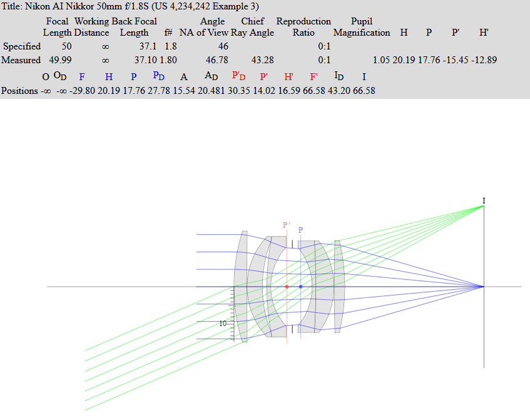The height and width of the screenshot is (420, 530).
Task: Click the Measured row value -12.89
Action: [484, 60]
